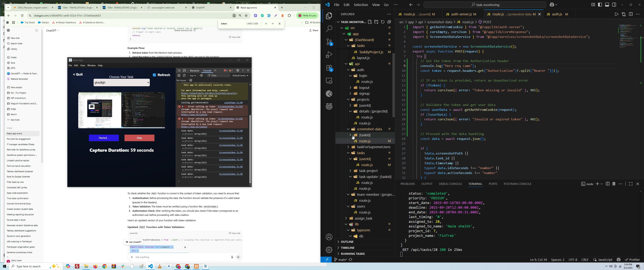This screenshot has height=270, width=644.
Task: Toggle the primary side bar visibility
Action: point(600,5)
